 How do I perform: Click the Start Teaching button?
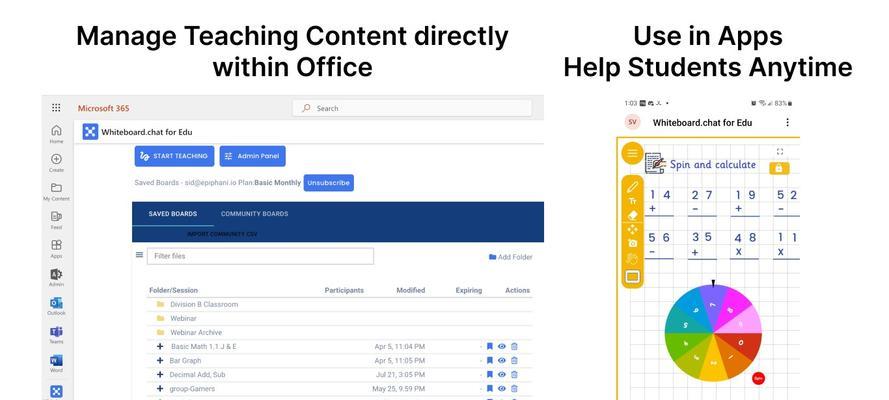175,156
